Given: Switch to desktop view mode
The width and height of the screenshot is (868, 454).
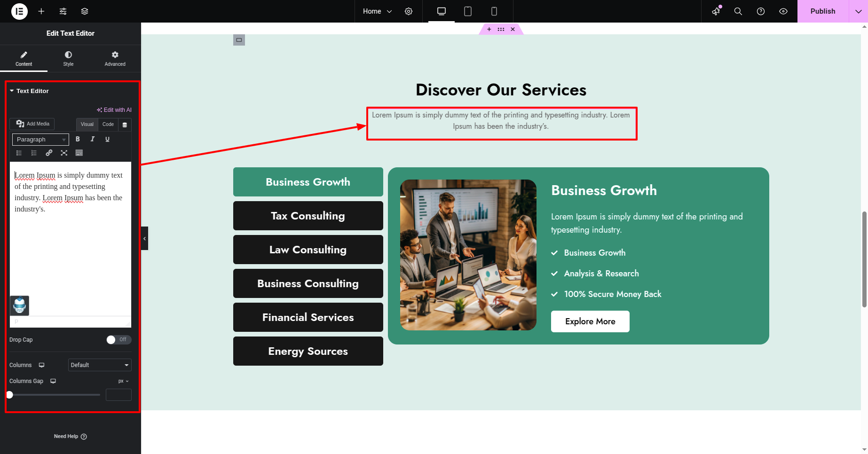Looking at the screenshot, I should pyautogui.click(x=442, y=11).
